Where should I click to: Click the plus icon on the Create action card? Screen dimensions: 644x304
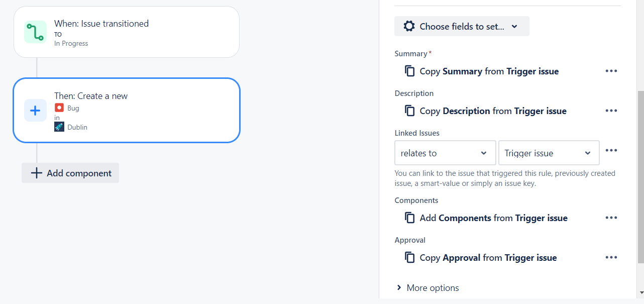[35, 111]
